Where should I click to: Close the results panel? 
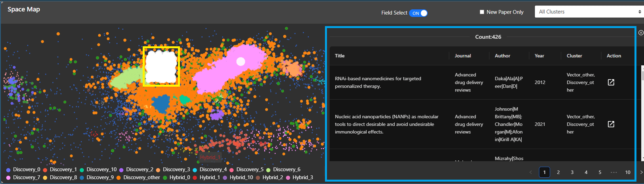tap(641, 33)
